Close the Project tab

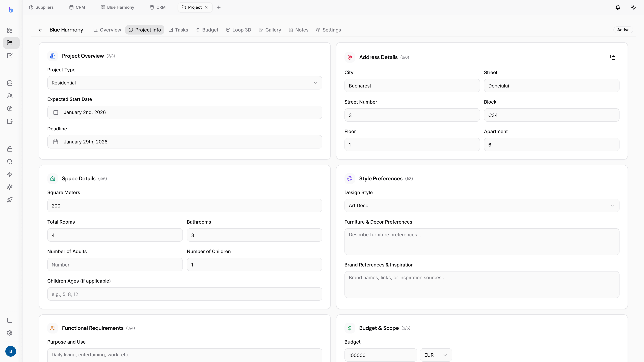[x=206, y=8]
